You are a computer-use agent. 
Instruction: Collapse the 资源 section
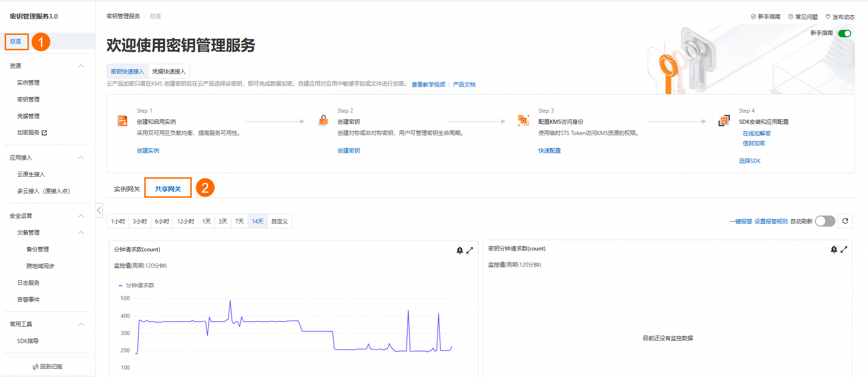(x=81, y=66)
